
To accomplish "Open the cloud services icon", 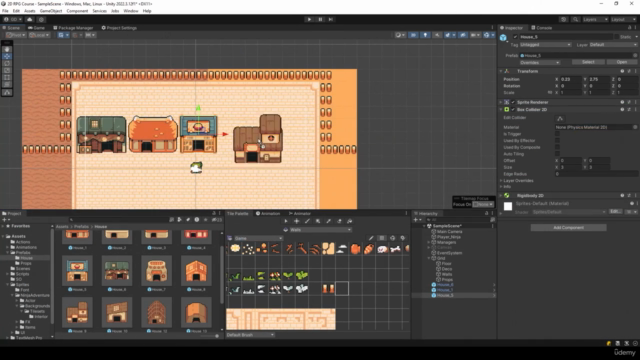I will 29,19.
